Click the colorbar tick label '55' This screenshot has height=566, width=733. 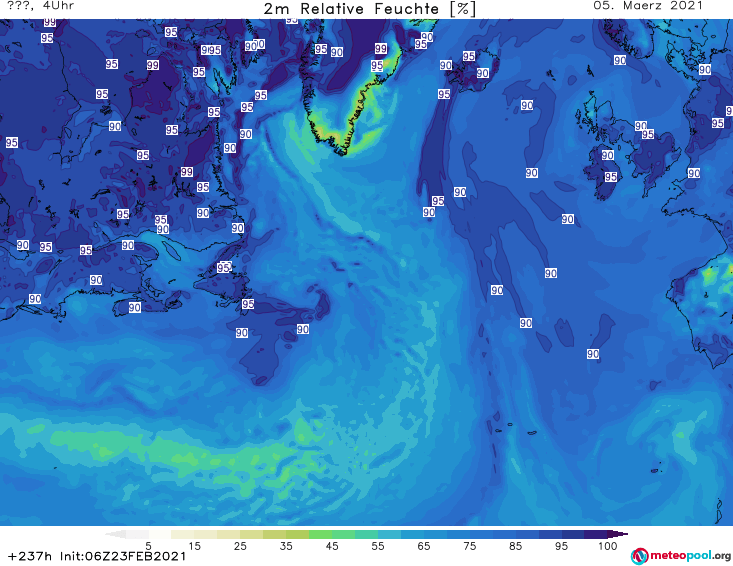tap(378, 546)
